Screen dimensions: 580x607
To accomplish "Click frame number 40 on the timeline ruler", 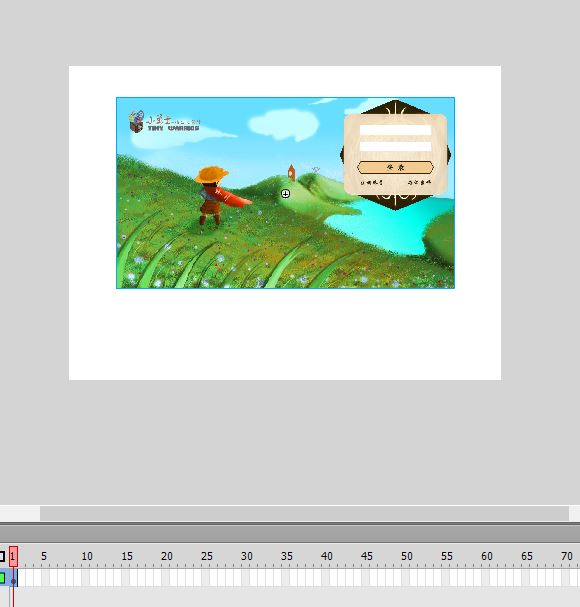I will pos(327,556).
